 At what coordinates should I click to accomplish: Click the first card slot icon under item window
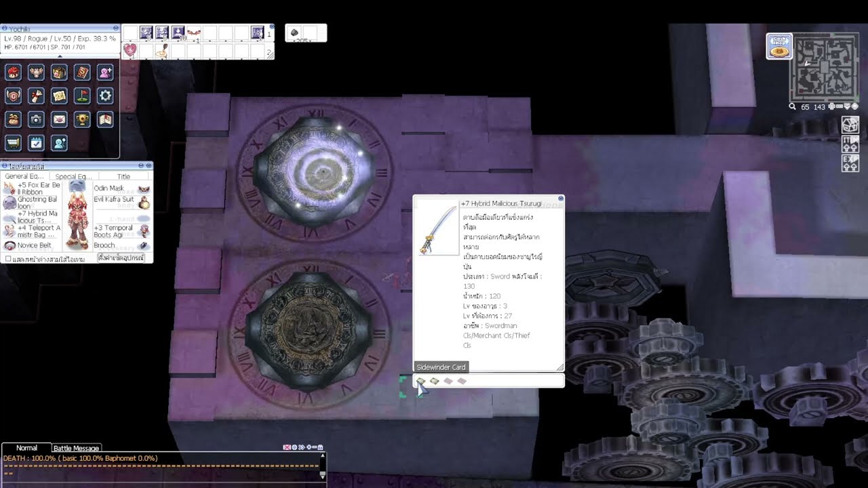(x=420, y=381)
